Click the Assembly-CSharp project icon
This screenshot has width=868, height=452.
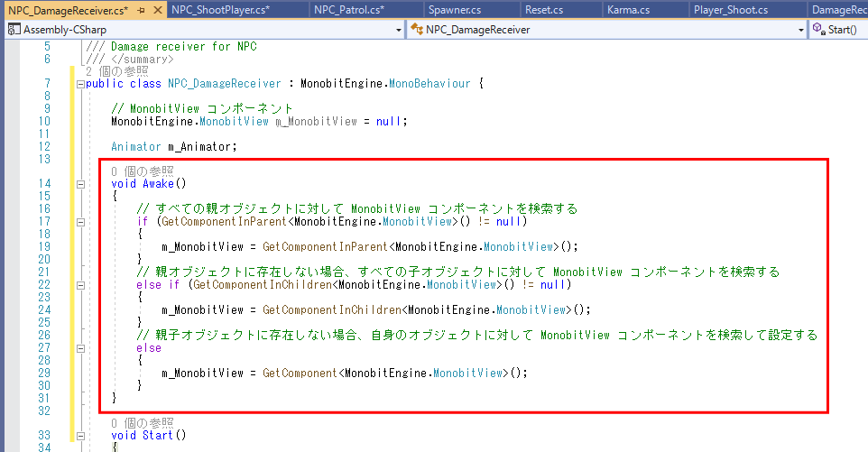click(14, 30)
